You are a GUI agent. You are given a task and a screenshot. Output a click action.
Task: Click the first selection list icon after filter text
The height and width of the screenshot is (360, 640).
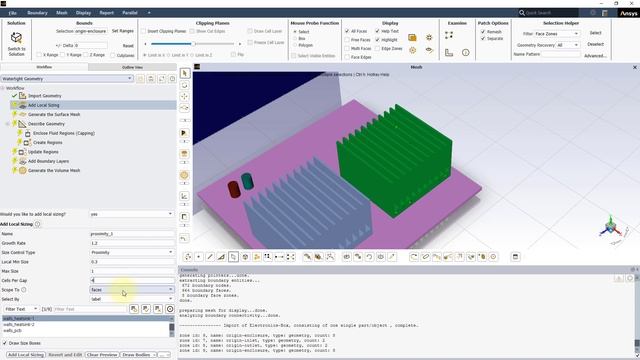point(134,309)
